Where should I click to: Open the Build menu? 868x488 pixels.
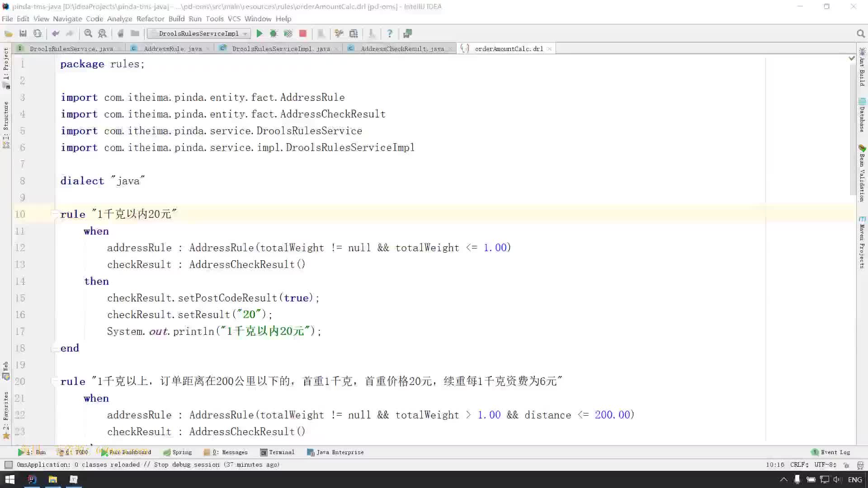176,19
